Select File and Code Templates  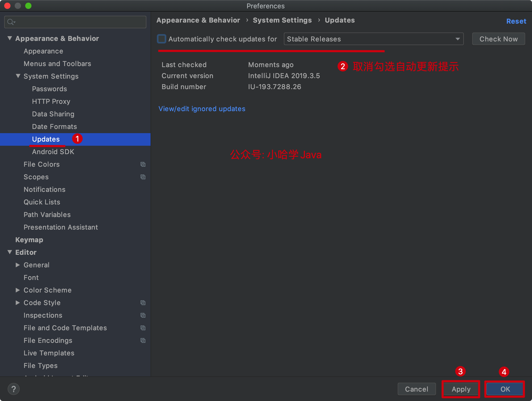[x=65, y=328]
